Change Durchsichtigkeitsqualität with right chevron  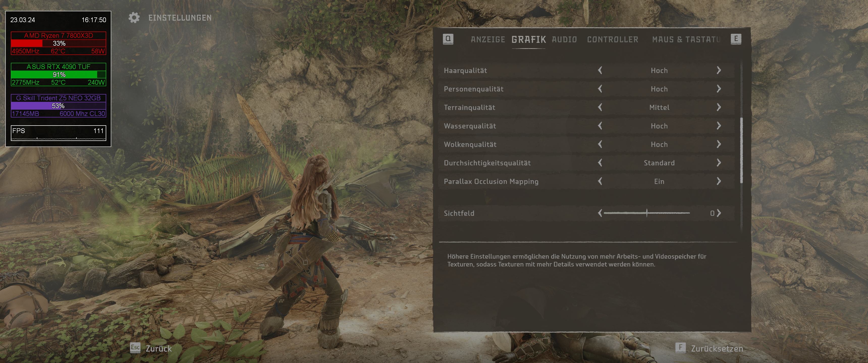tap(719, 163)
